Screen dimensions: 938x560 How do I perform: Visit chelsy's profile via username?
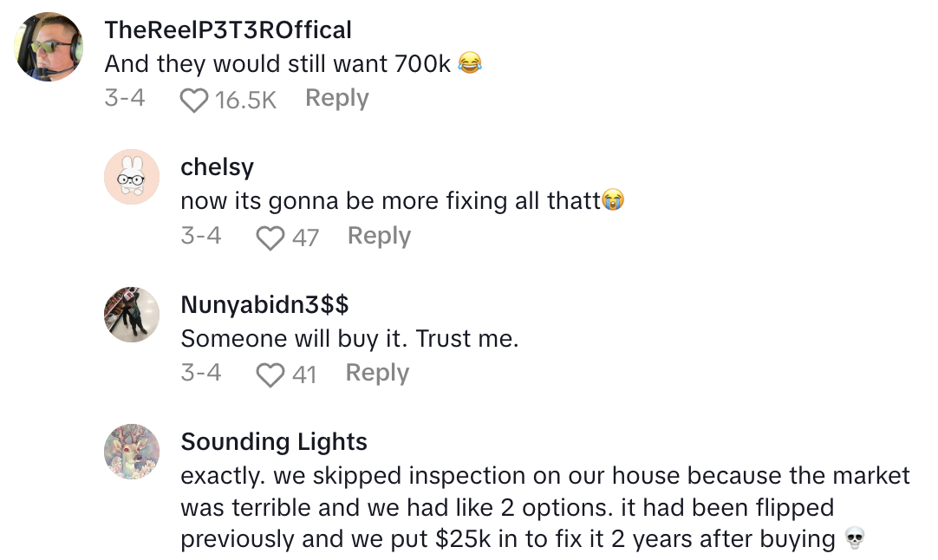pos(217,167)
